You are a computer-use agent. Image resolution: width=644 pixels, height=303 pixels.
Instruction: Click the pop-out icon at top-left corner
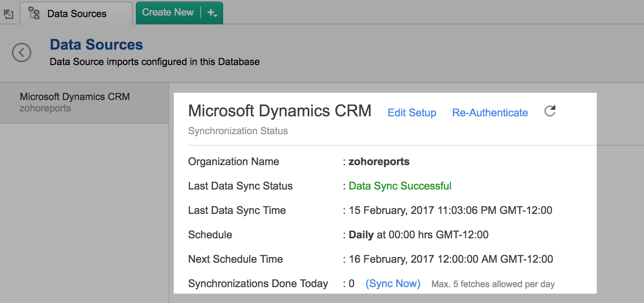tap(9, 14)
